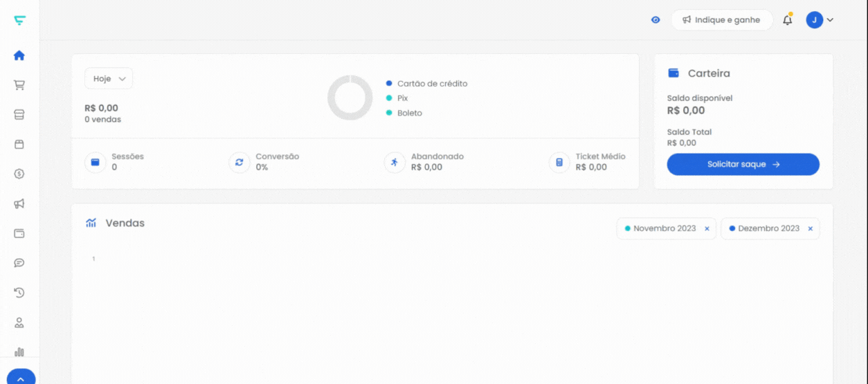
Task: Click the Saldo Total label
Action: pos(689,132)
